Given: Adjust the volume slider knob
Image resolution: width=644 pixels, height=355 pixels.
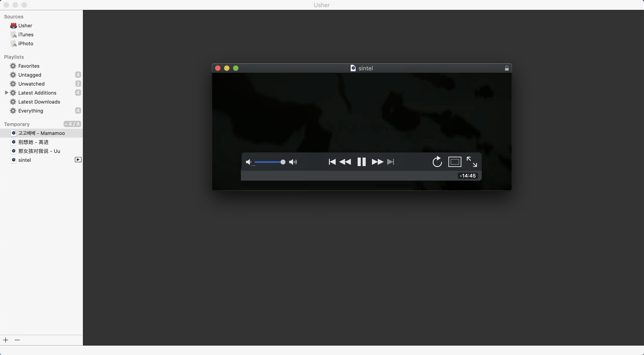Looking at the screenshot, I should coord(283,162).
